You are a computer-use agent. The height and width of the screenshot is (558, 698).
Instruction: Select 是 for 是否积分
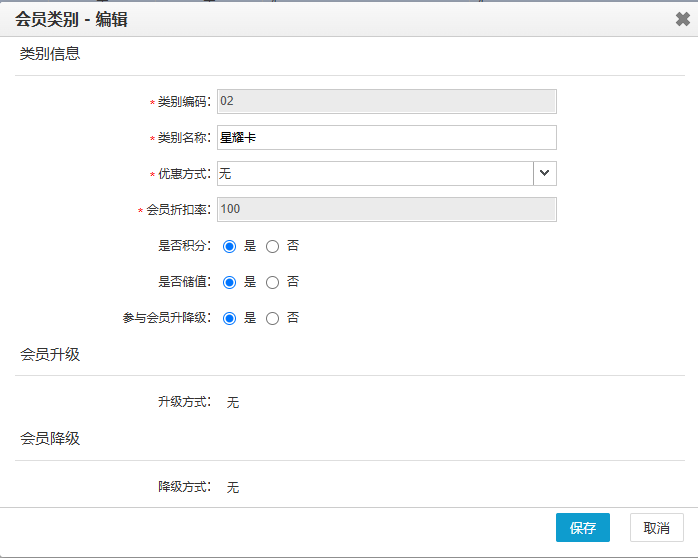[x=230, y=246]
